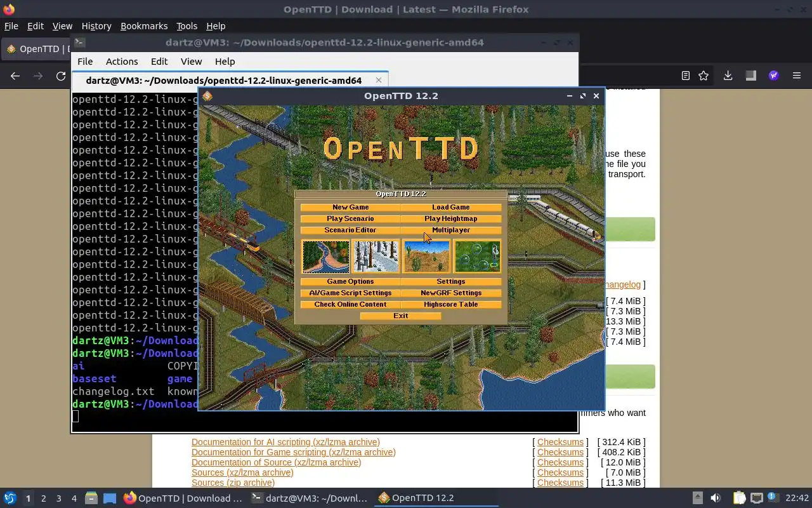
Task: Open terminal Actions menu
Action: click(x=122, y=62)
